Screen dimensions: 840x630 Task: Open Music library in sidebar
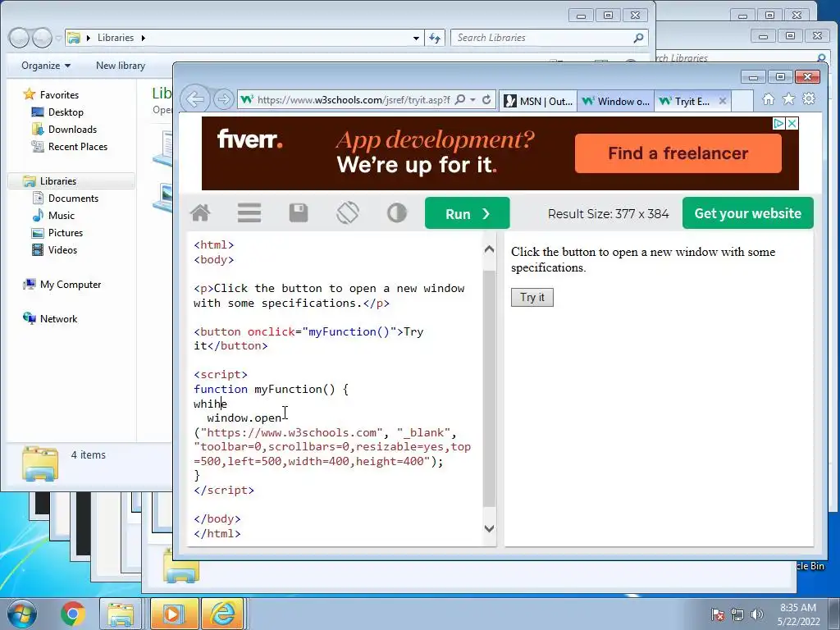tap(61, 216)
